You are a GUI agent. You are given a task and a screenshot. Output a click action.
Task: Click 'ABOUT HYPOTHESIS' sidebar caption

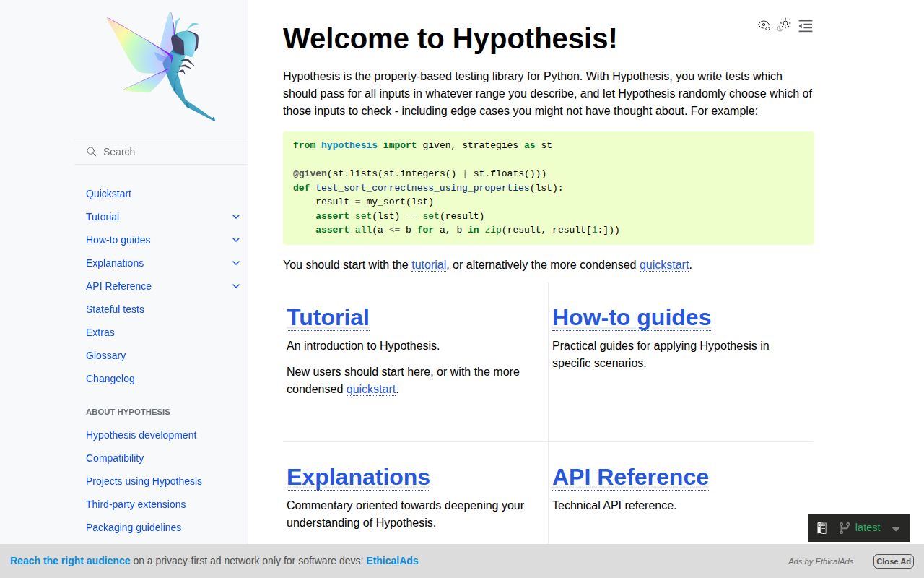pos(128,412)
